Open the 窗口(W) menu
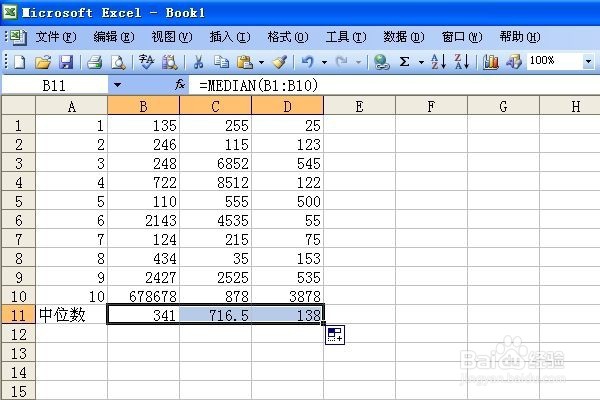The width and height of the screenshot is (600, 400). 462,37
